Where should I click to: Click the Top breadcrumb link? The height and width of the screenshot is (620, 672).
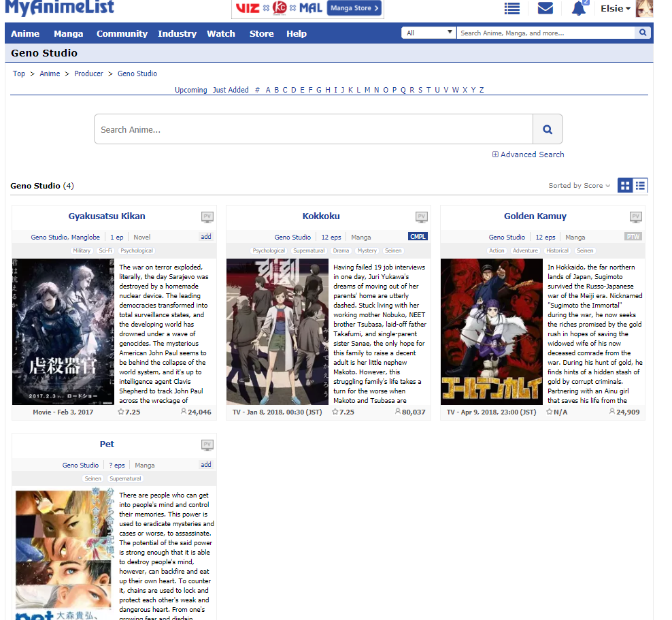19,74
